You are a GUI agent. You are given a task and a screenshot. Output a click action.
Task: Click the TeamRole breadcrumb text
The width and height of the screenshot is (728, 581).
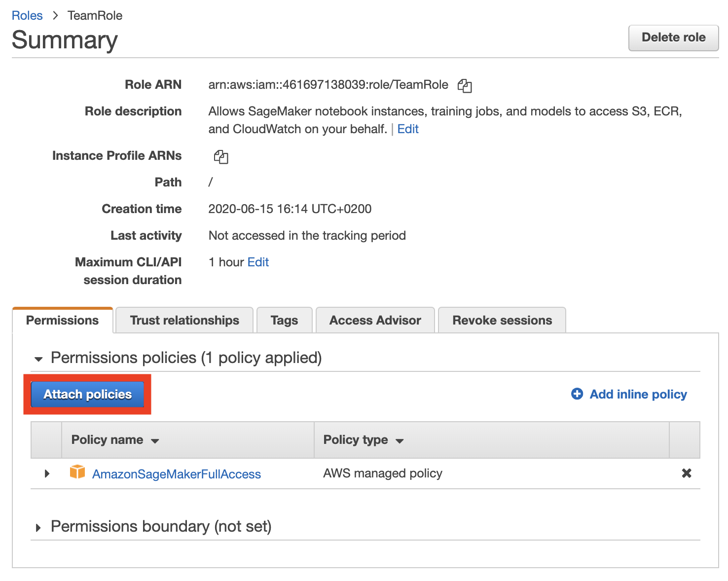click(95, 15)
